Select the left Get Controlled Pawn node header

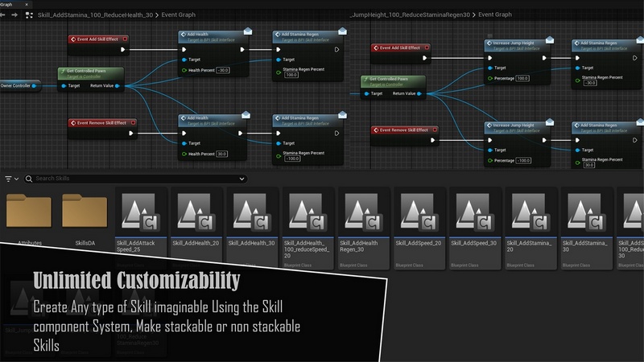pyautogui.click(x=90, y=72)
